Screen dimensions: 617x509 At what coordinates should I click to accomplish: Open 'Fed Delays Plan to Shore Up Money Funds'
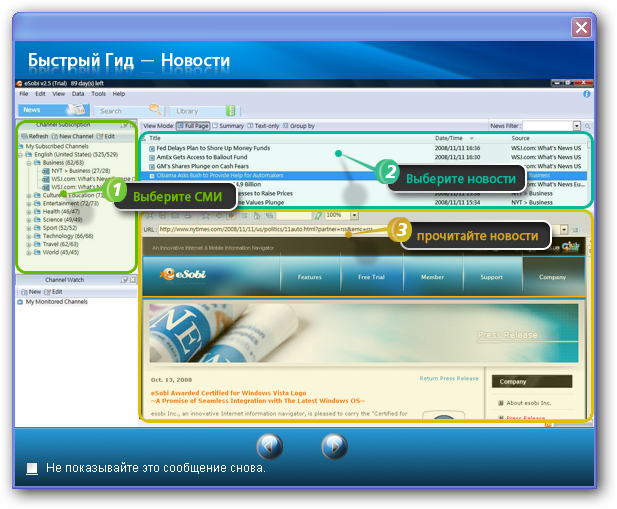point(213,148)
